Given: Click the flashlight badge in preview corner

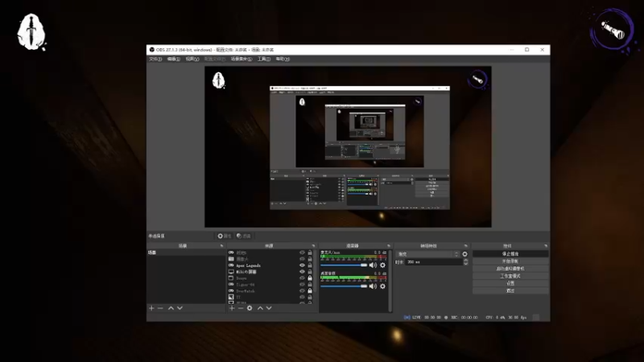Looking at the screenshot, I should click(477, 79).
